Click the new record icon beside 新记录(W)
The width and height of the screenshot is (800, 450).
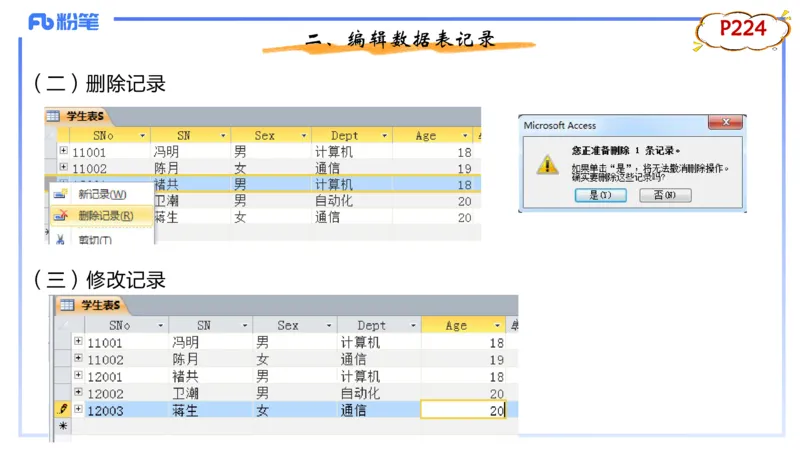[61, 194]
